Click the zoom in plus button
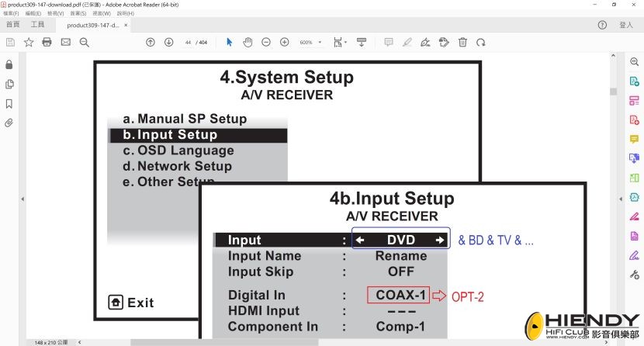 click(285, 42)
